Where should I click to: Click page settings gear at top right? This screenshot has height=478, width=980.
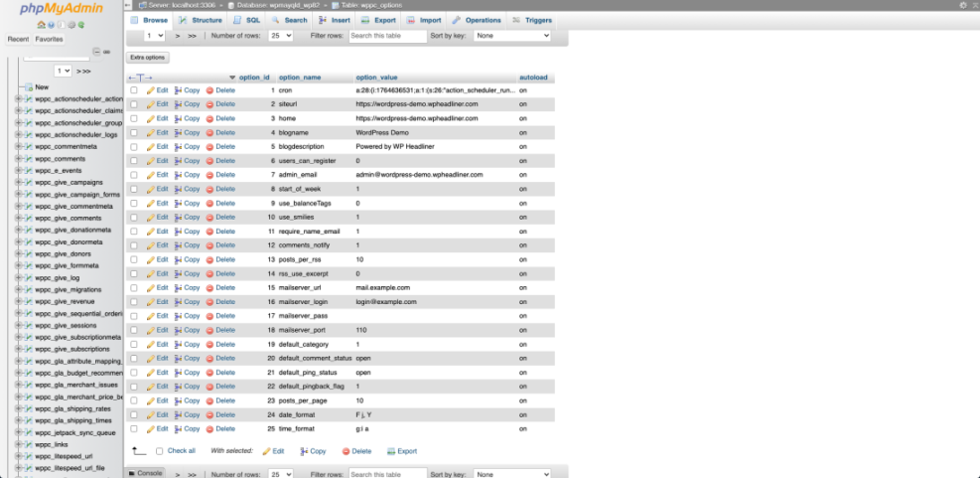pos(962,4)
